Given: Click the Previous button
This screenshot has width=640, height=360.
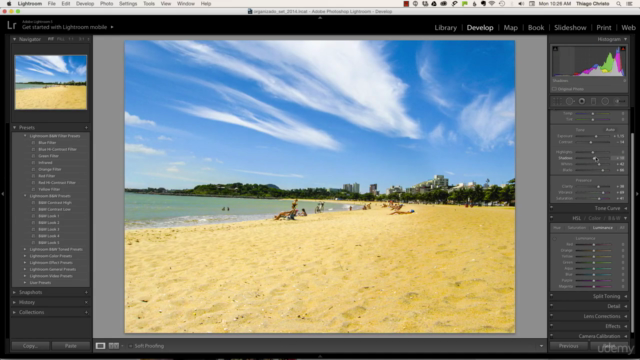Looking at the screenshot, I should (x=568, y=346).
